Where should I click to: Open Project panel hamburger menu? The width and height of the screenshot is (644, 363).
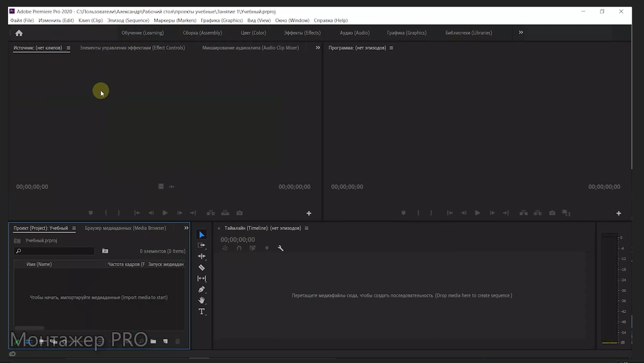pyautogui.click(x=74, y=228)
